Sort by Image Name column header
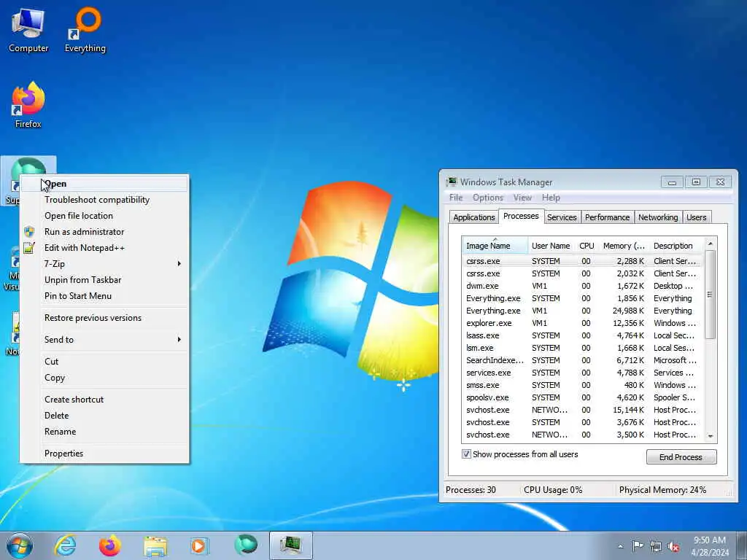The width and height of the screenshot is (747, 560). tap(495, 246)
